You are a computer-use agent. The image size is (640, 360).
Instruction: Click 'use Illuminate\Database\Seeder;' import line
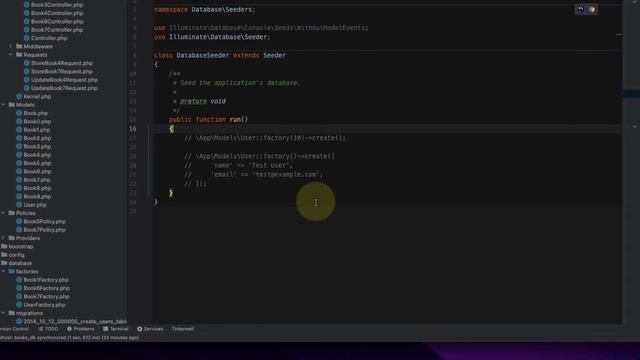(x=212, y=37)
